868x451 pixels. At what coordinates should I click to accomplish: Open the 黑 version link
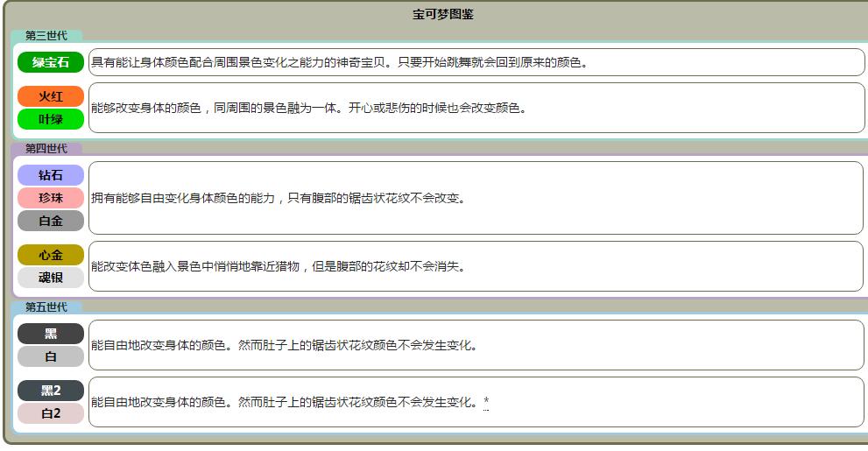tap(51, 334)
